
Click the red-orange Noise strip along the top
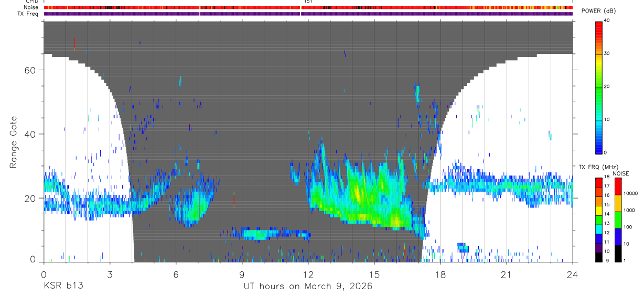[x=308, y=7]
